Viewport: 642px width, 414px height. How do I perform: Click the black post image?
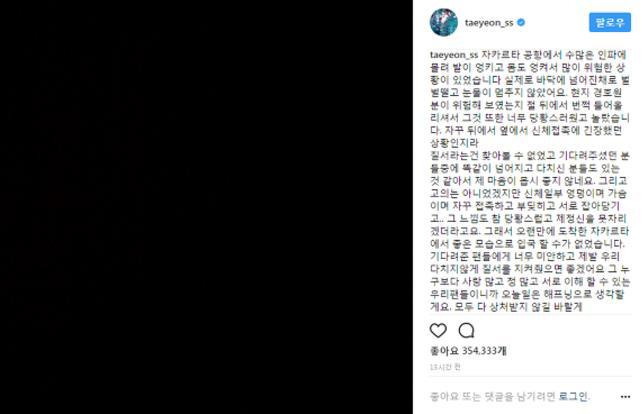tap(206, 207)
